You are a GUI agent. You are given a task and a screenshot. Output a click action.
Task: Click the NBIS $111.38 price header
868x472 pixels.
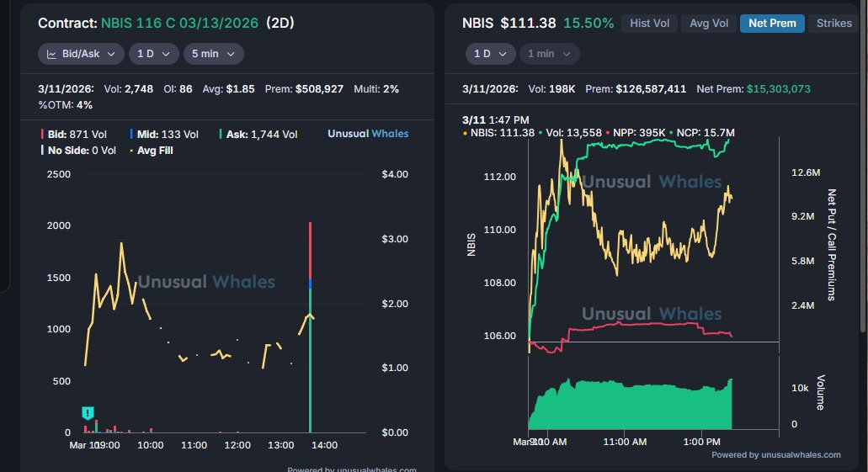point(509,24)
